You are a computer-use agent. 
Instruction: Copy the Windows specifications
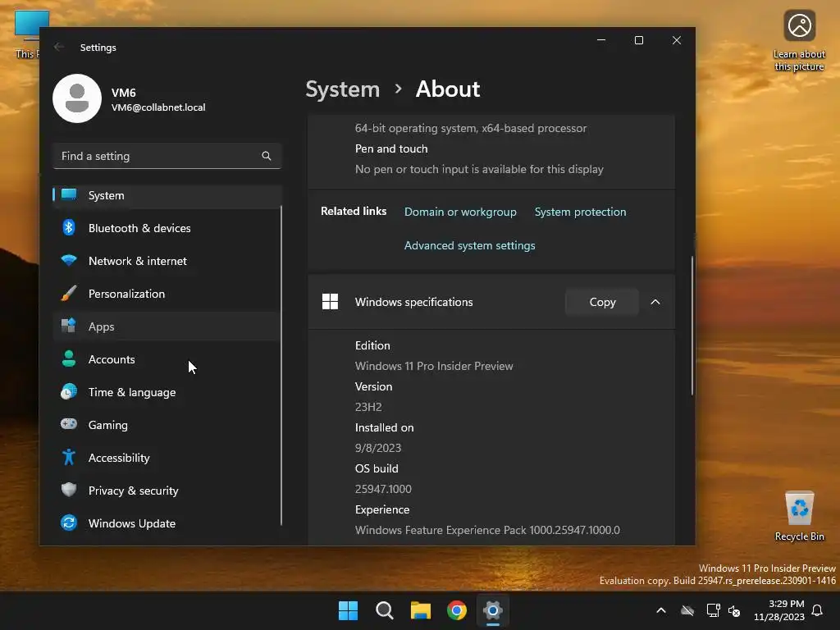click(x=602, y=302)
